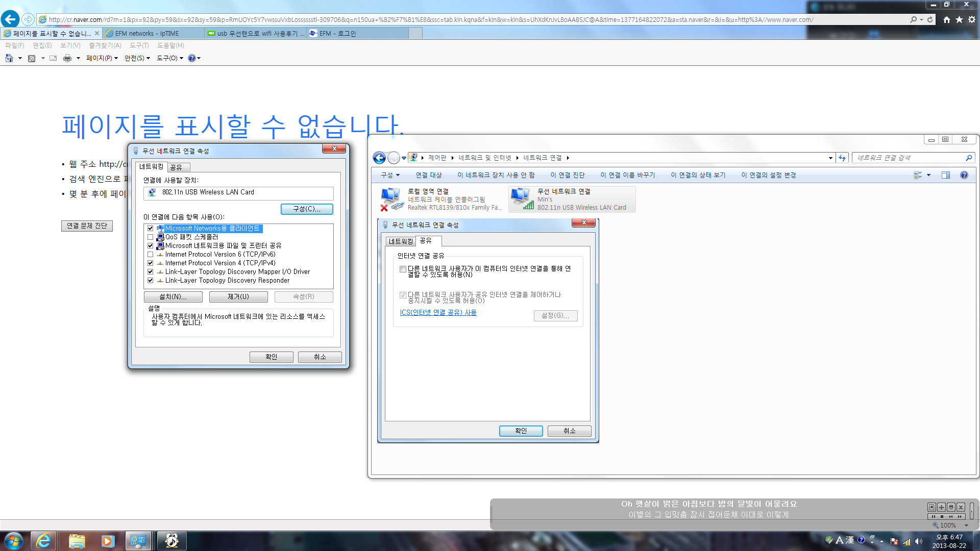Click the print icon in command bar

pos(67,58)
